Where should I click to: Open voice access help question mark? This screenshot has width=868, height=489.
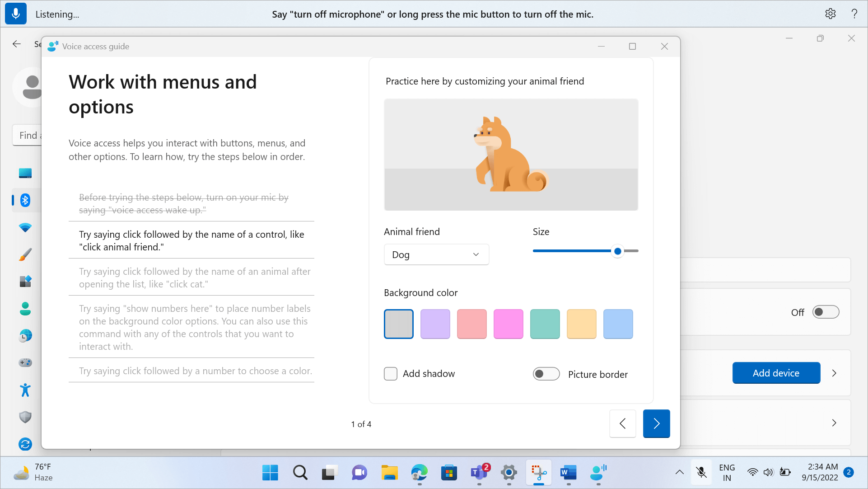pos(854,14)
